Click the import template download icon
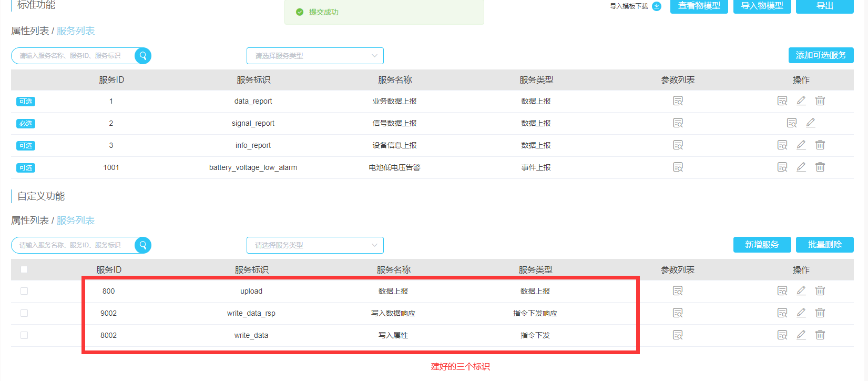The height and width of the screenshot is (381, 868). pos(657,6)
